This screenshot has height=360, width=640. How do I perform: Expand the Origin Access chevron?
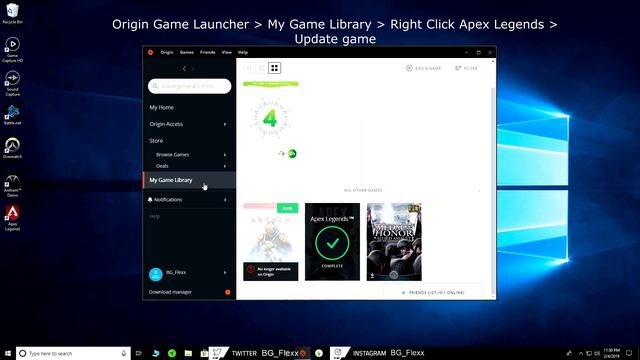(225, 124)
